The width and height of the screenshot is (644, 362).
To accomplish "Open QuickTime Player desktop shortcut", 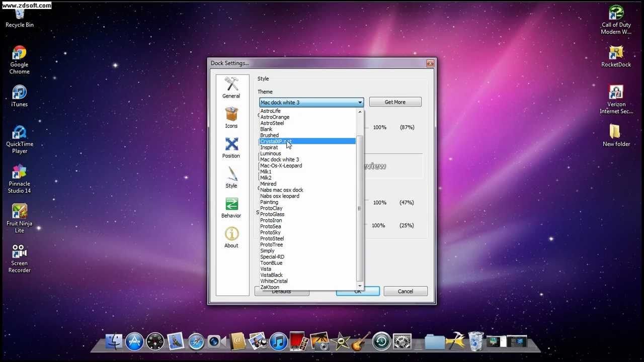I will coord(19,140).
